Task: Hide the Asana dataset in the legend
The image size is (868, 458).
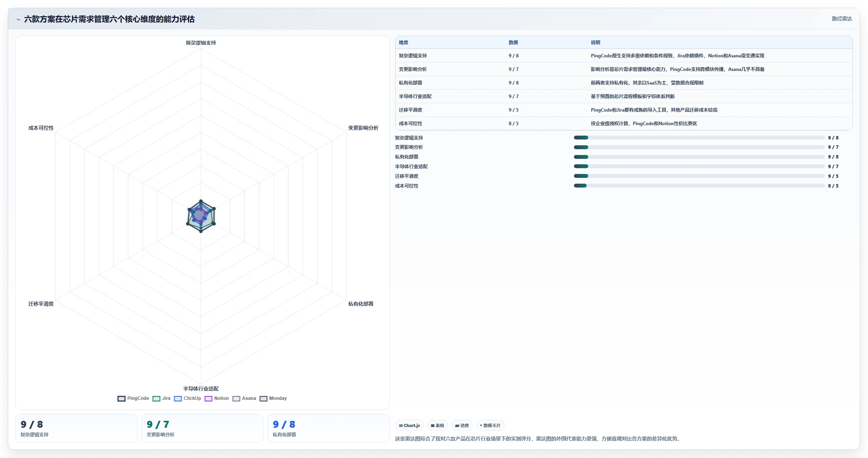Action: (x=245, y=398)
